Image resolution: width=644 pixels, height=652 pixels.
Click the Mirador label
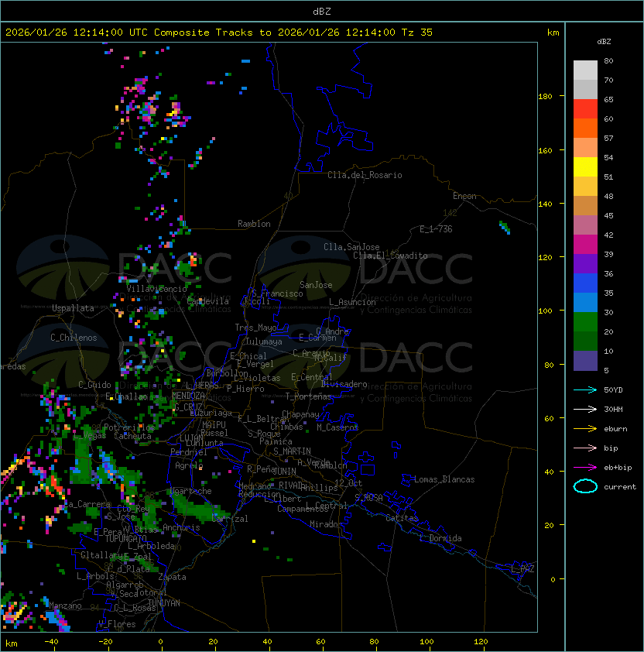point(327,524)
